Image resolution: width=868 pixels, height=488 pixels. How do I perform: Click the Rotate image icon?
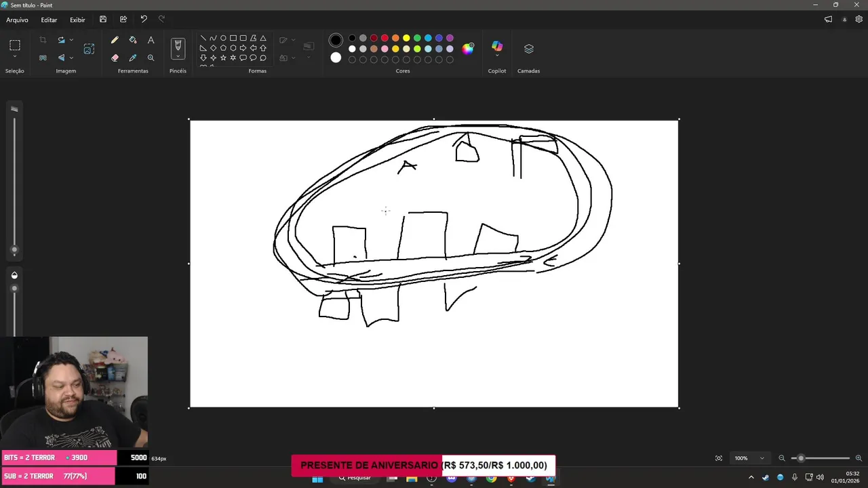(61, 40)
